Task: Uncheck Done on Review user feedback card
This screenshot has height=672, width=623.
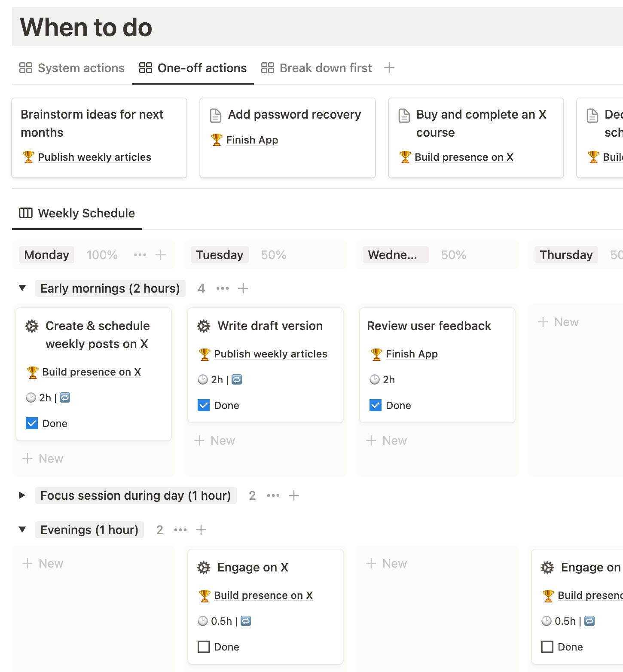Action: coord(375,405)
